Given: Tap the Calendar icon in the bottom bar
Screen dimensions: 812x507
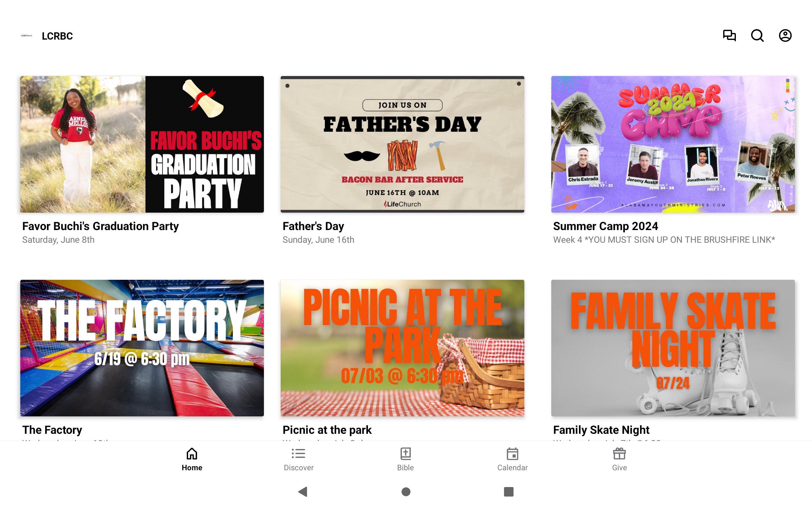Looking at the screenshot, I should pos(512,454).
